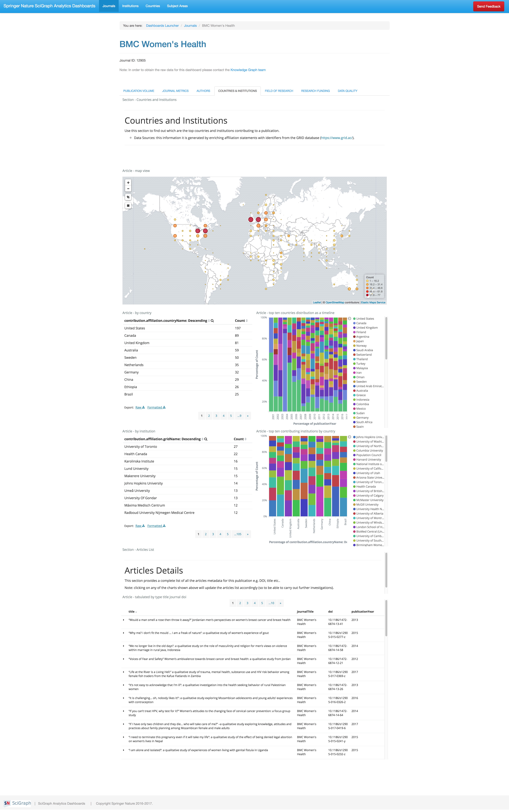
Task: Expand the 'Why me? I don't fit' article row
Action: click(x=124, y=633)
